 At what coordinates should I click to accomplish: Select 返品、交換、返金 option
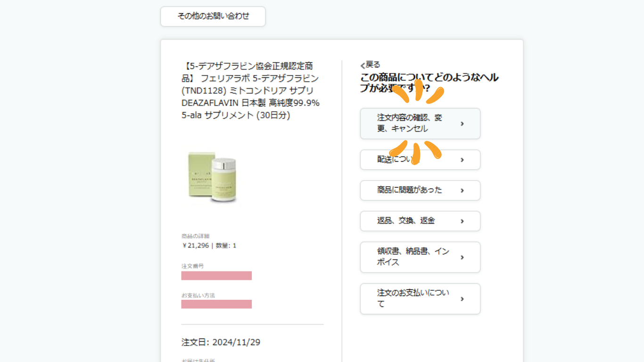point(405,221)
